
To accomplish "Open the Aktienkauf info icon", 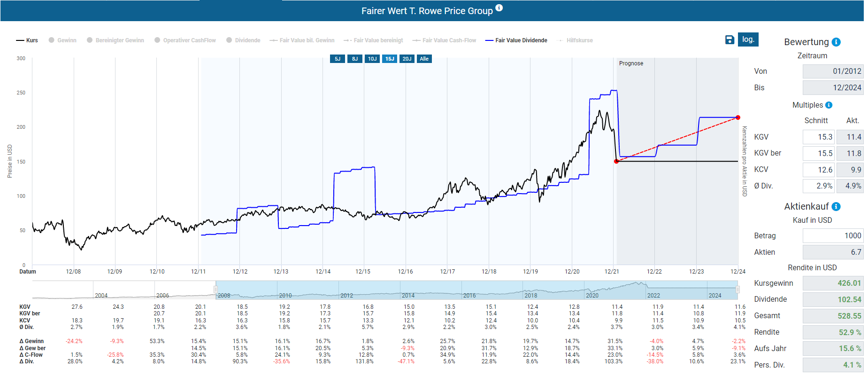I will click(x=836, y=207).
